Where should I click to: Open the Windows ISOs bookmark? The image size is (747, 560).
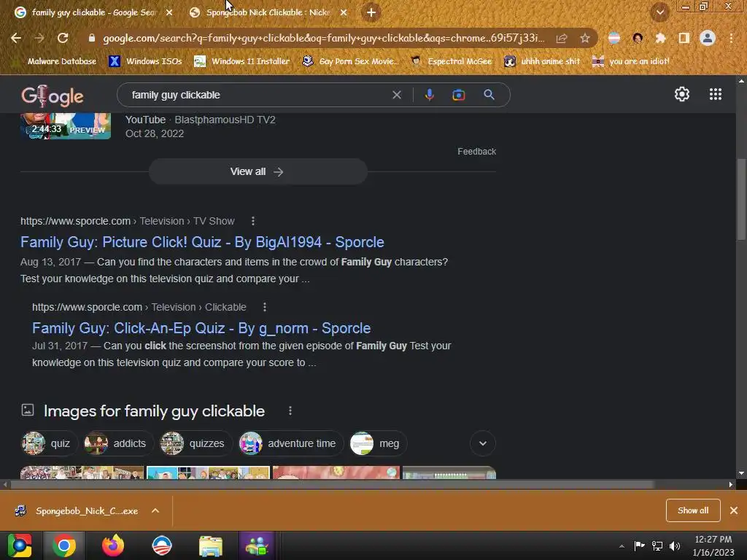coord(145,61)
